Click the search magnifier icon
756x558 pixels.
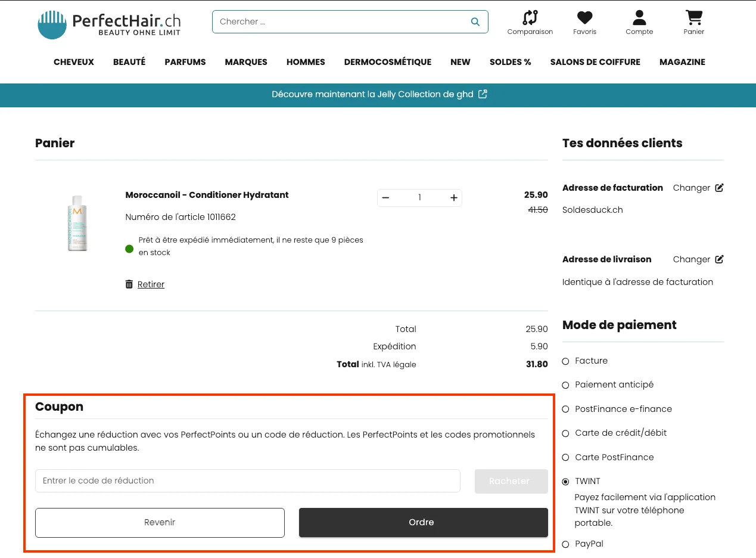[x=475, y=22]
